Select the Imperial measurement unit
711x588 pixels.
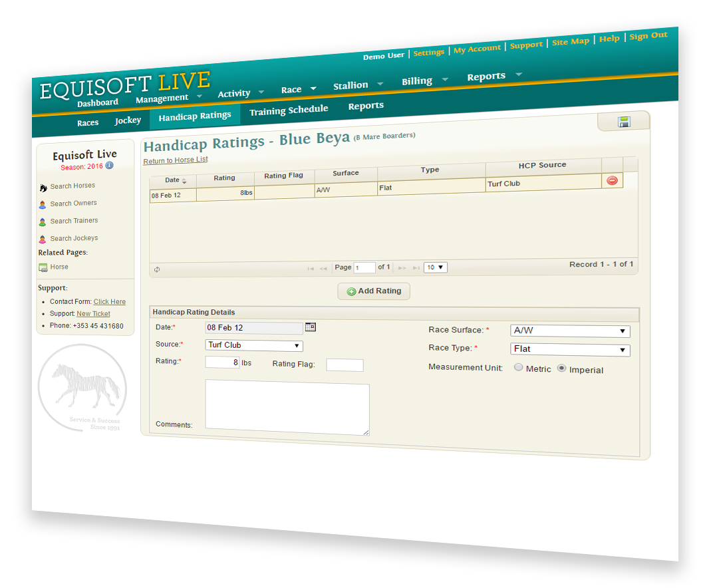click(561, 369)
